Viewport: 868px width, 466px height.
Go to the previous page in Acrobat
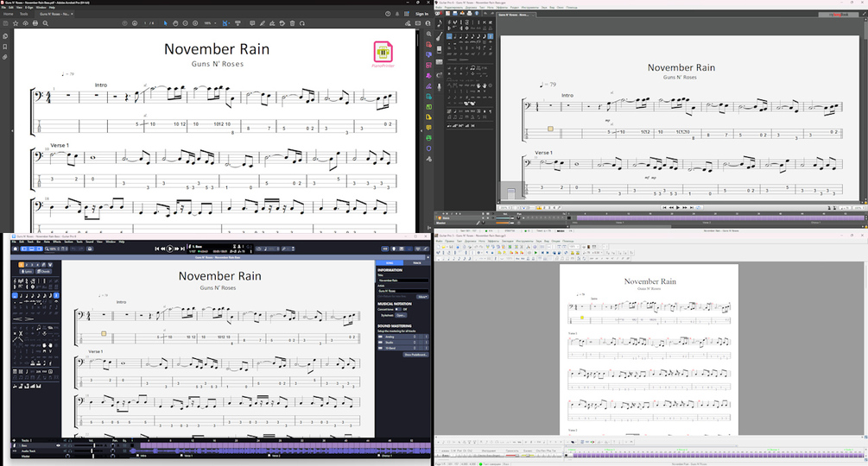124,23
